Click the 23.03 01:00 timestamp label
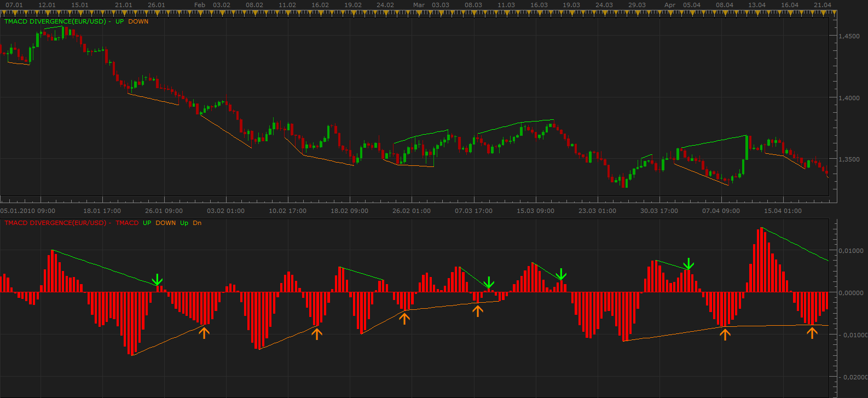 pos(597,211)
